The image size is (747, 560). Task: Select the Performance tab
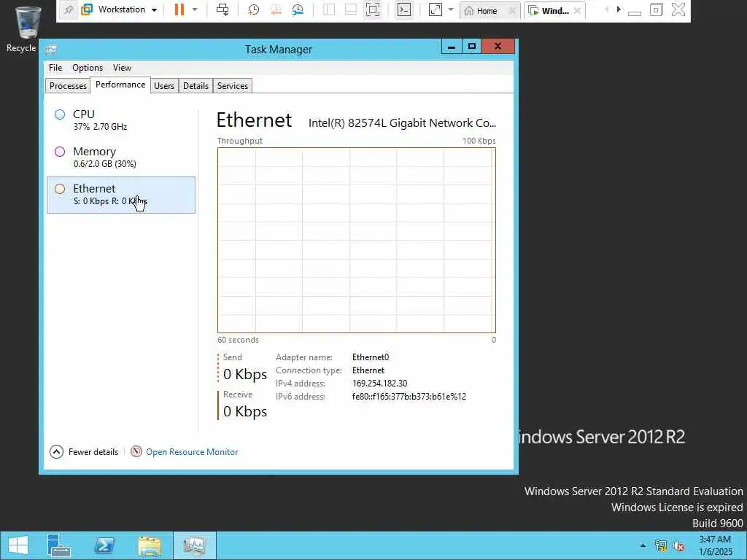point(120,85)
